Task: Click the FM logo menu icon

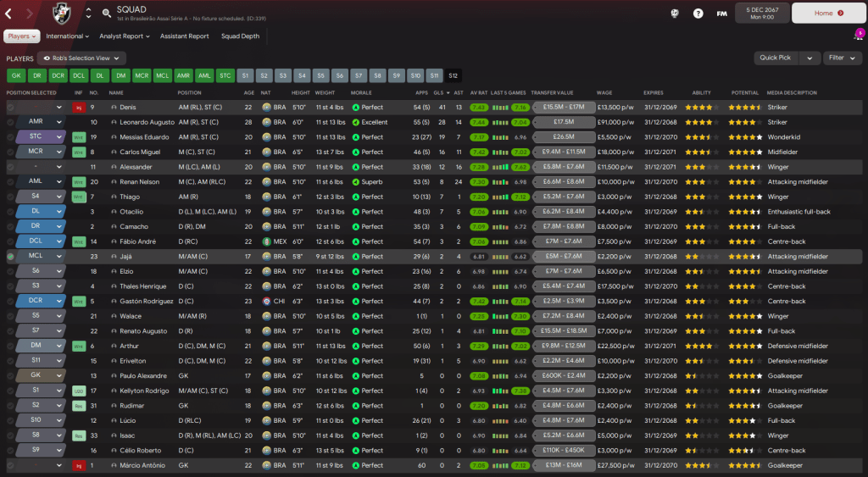Action: 721,14
